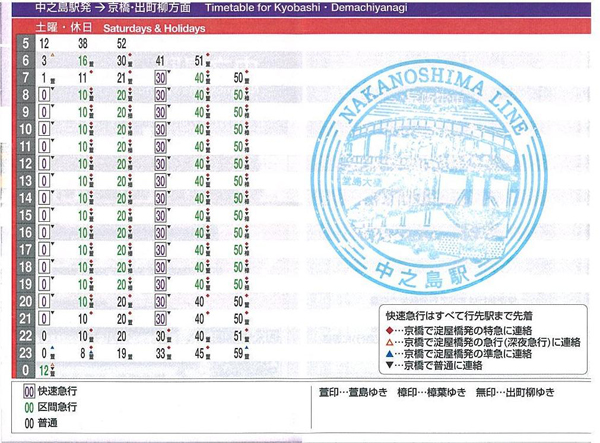Screen dimensions: 600x443
Task: Select the hour 23 row label
Action: [25, 353]
